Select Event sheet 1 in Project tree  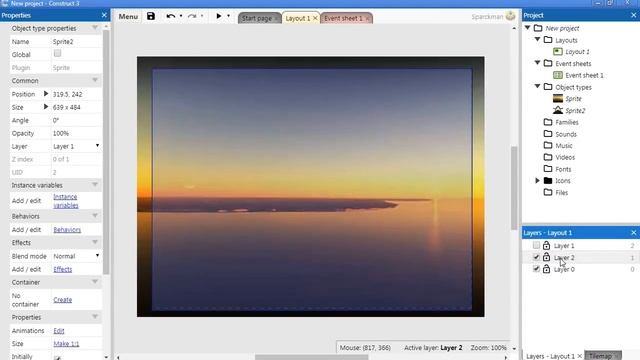click(584, 75)
